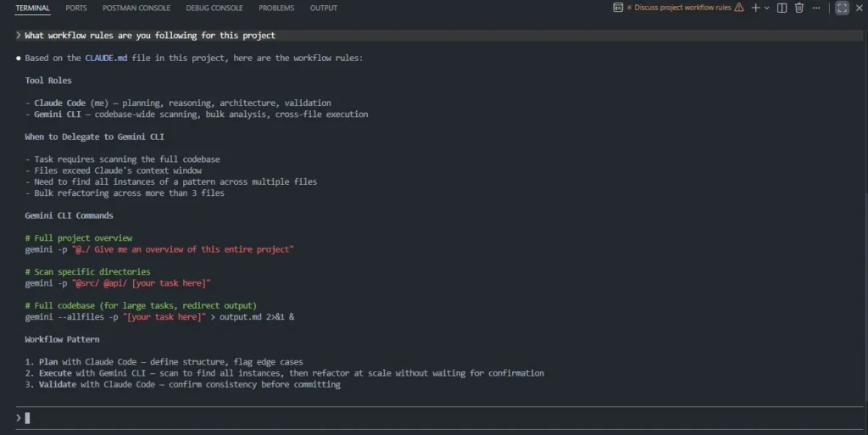Click the '- Gemini CLI – codebase-wide scanning' line
Viewport: 868px width, 435px height.
click(196, 114)
